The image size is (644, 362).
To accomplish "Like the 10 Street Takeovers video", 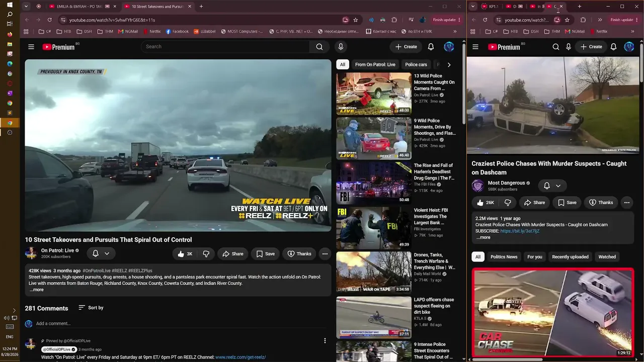I will 185,254.
